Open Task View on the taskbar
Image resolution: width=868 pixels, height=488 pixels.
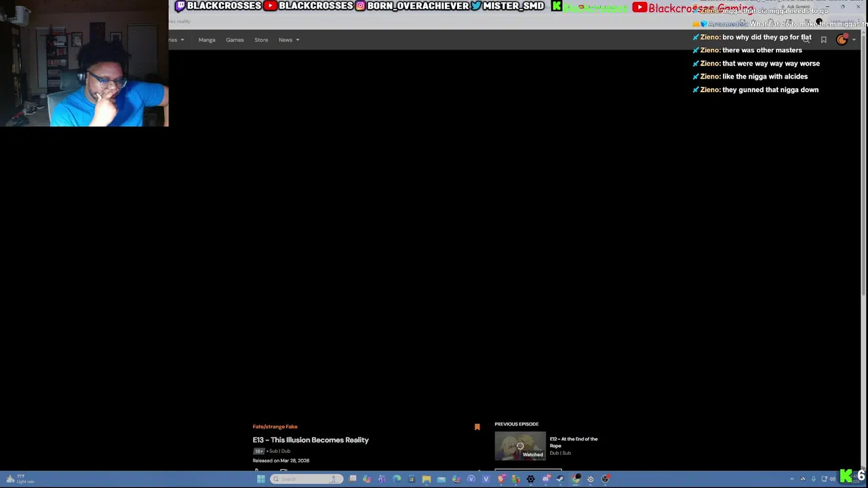353,479
